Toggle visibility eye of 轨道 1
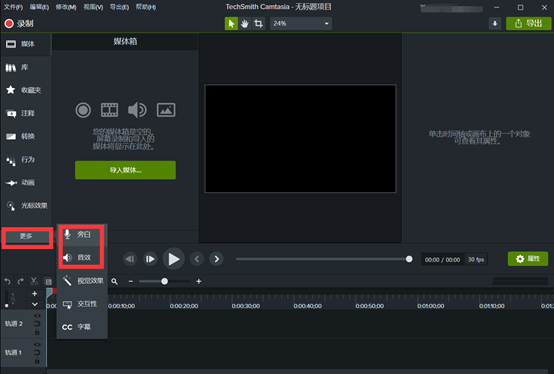This screenshot has height=374, width=554. click(x=37, y=345)
